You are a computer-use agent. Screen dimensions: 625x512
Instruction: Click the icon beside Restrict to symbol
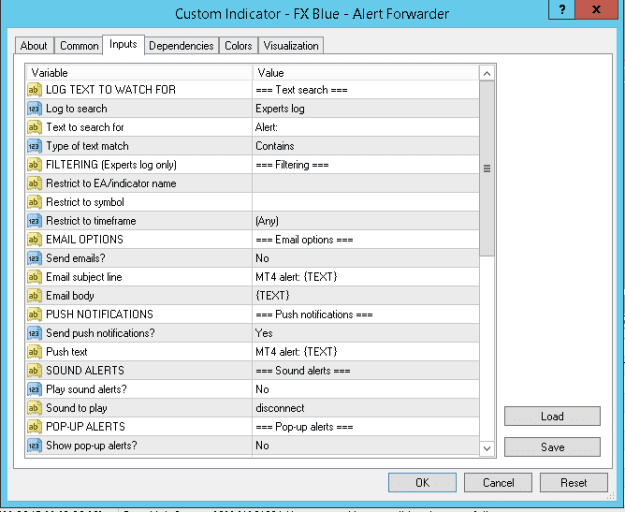click(x=34, y=202)
